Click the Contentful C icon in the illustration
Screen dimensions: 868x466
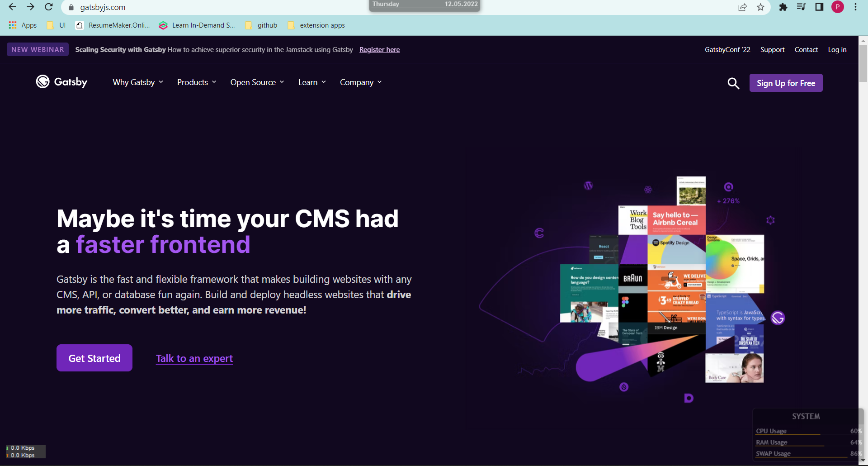pos(539,233)
